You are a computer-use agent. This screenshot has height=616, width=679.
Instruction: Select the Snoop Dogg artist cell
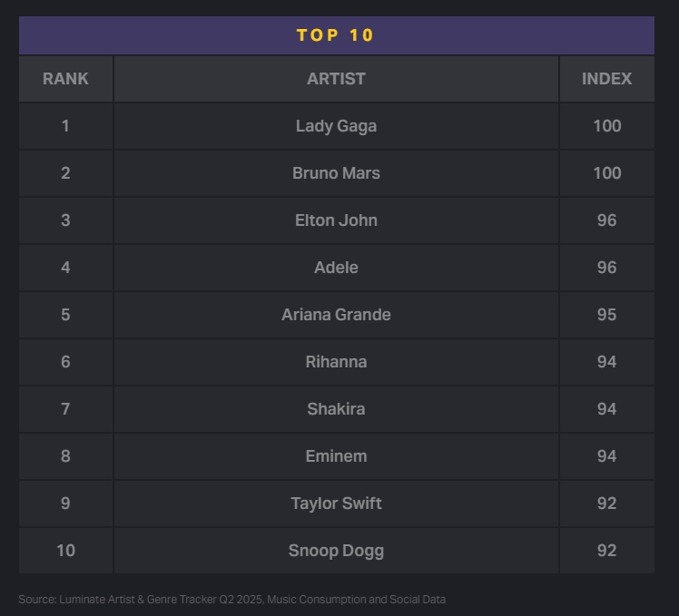pos(336,551)
